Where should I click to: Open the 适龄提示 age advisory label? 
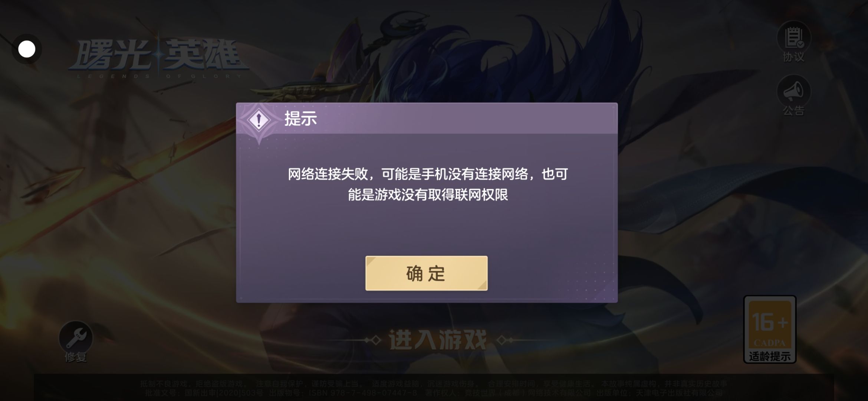[770, 356]
